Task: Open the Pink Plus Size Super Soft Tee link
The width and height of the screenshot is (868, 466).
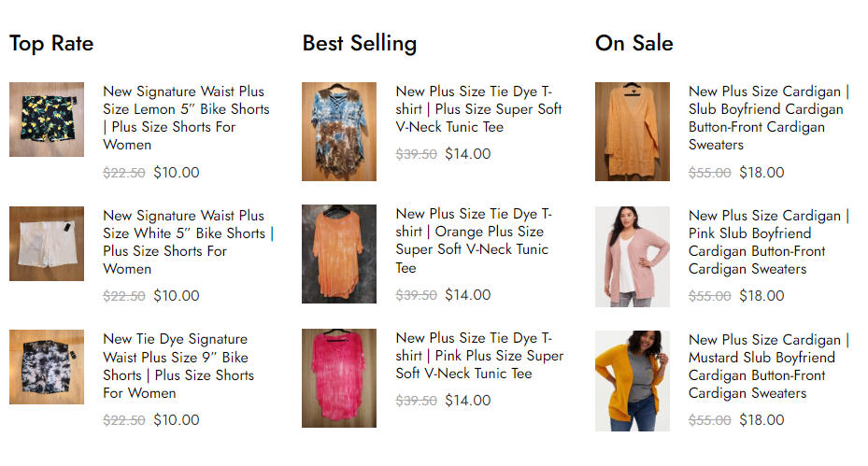Action: pos(480,355)
